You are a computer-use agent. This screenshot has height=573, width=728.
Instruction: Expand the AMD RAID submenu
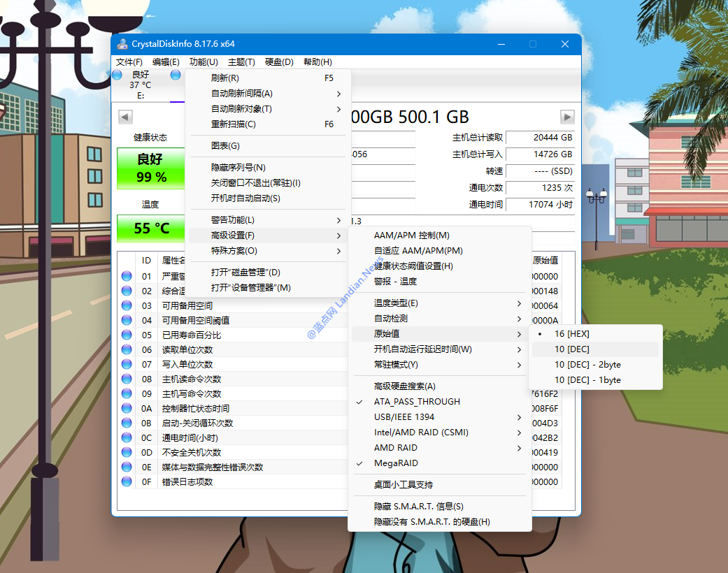pyautogui.click(x=439, y=448)
